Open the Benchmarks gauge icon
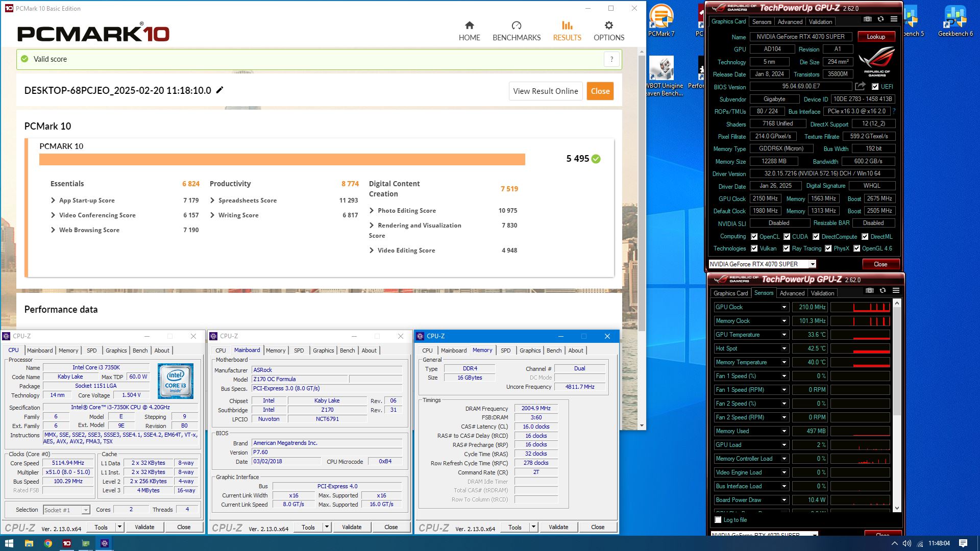 pyautogui.click(x=516, y=26)
